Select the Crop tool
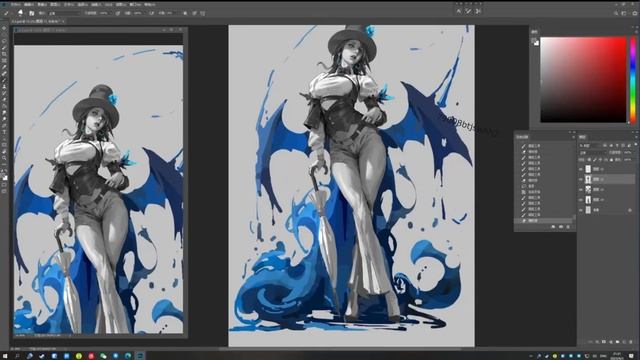640x360 pixels. click(4, 54)
